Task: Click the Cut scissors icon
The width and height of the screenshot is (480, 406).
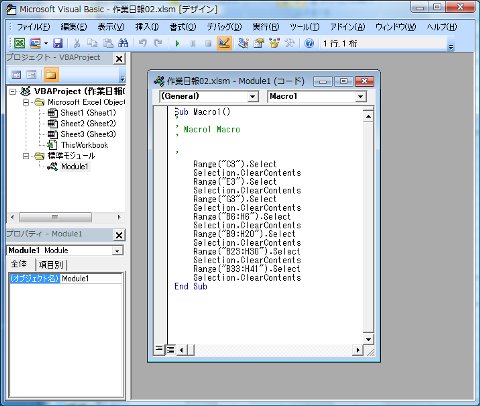Action: tap(77, 43)
